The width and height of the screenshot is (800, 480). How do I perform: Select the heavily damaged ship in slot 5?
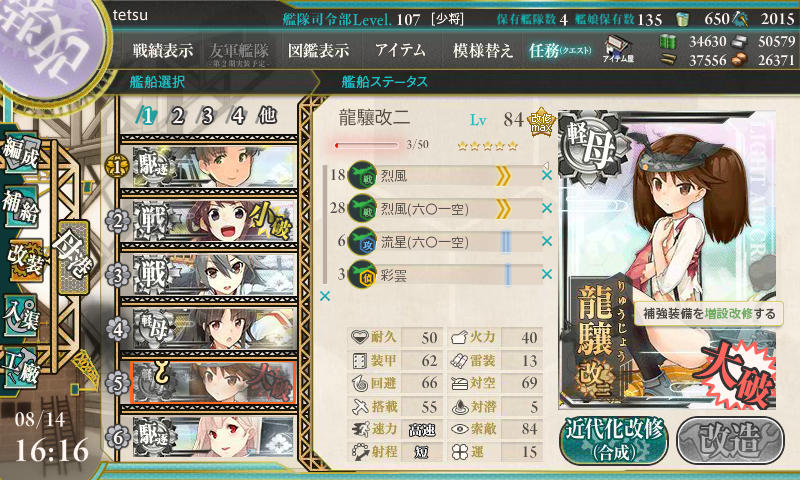point(213,383)
